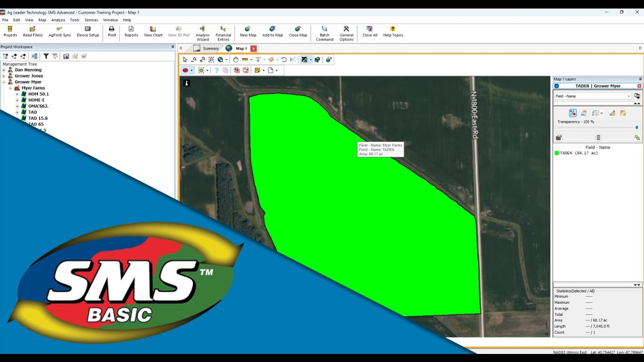This screenshot has height=362, width=644.
Task: Start AgFiniti Sync
Action: click(60, 32)
